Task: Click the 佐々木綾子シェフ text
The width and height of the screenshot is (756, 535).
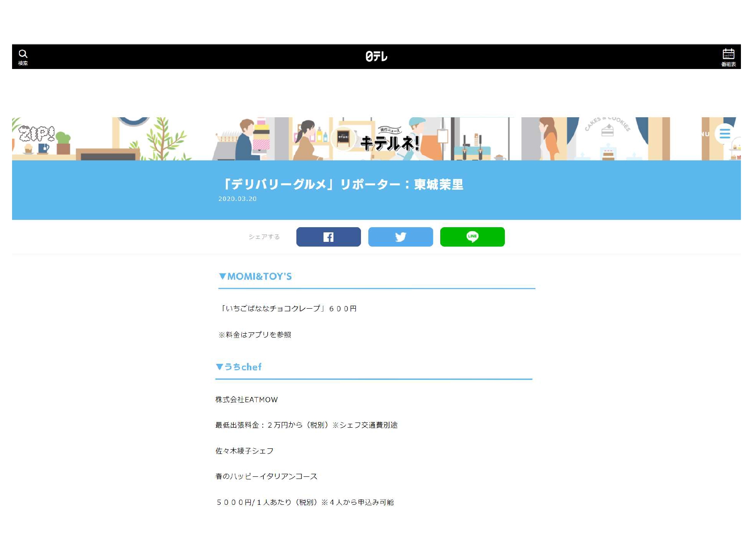Action: tap(244, 451)
